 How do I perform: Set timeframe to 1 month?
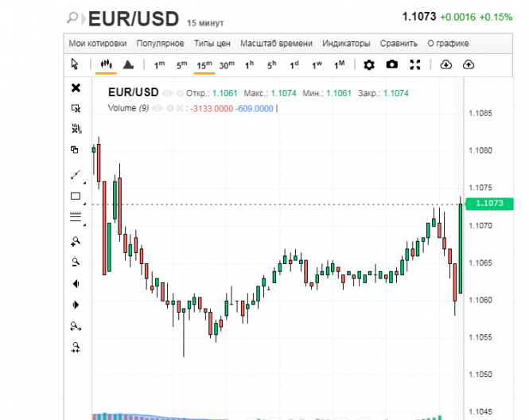tap(339, 64)
